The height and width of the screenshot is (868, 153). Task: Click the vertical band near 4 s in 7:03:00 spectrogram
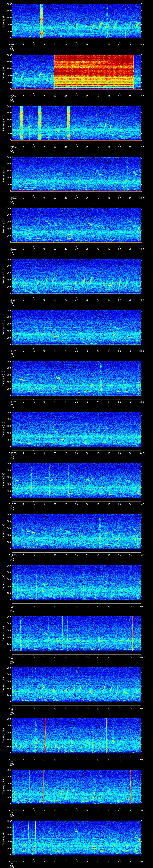pos(21,123)
